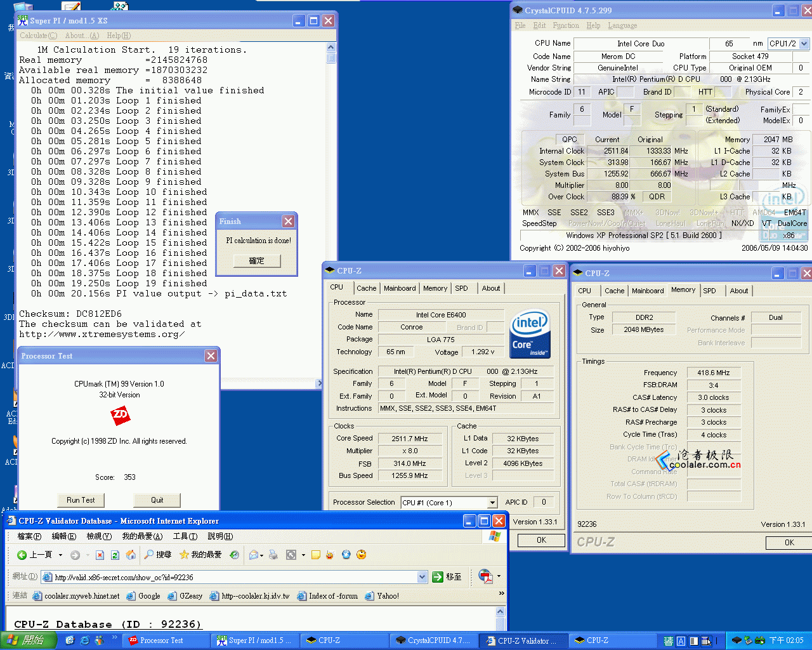The width and height of the screenshot is (812, 650).
Task: Click the IE Back arrow icon
Action: click(22, 555)
